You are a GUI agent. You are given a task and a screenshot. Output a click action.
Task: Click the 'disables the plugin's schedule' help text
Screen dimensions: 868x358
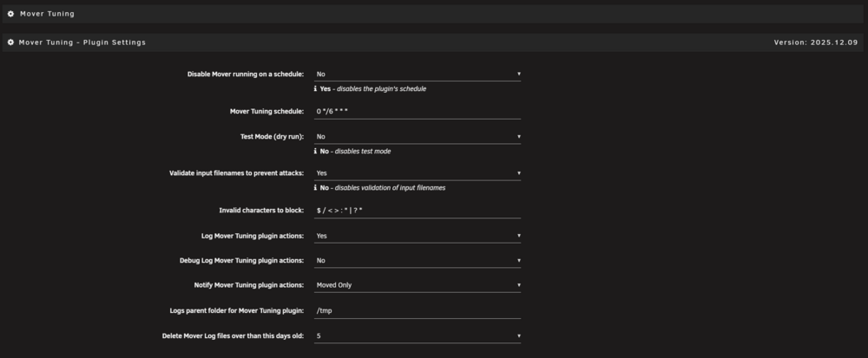pyautogui.click(x=381, y=89)
